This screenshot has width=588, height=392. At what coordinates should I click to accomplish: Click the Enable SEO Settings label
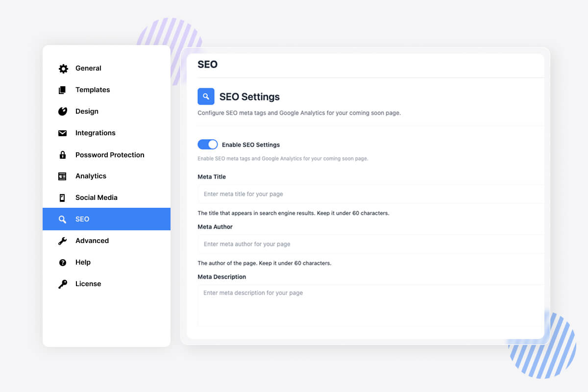pyautogui.click(x=251, y=145)
